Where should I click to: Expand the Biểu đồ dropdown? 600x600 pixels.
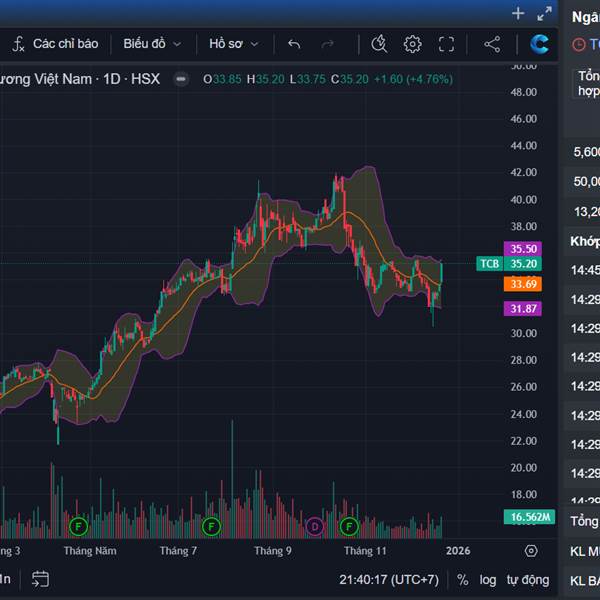[x=152, y=44]
